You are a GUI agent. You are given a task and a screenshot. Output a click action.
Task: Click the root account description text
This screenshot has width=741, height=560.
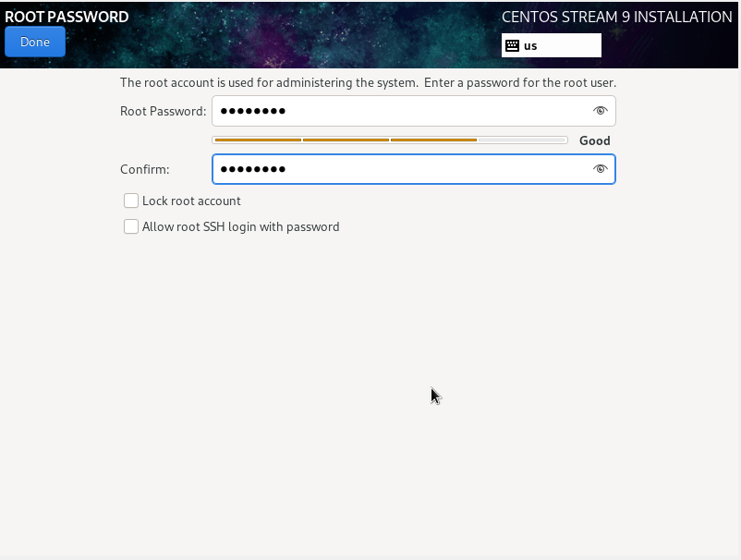368,82
